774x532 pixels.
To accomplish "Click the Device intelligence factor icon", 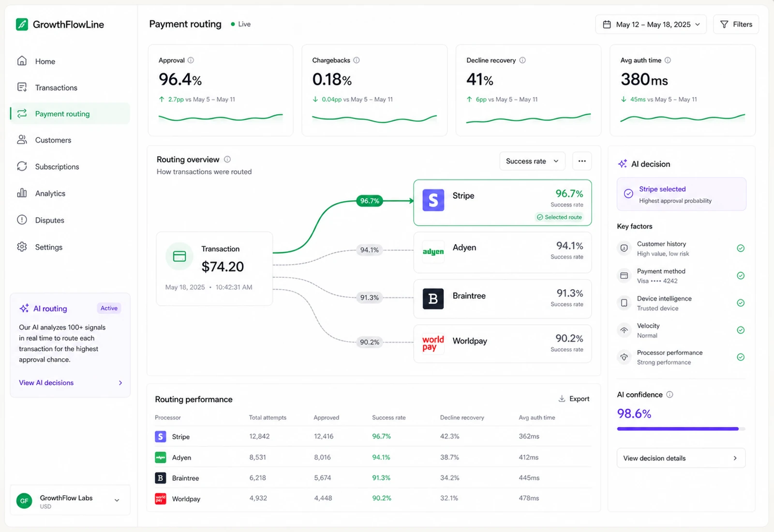I will [x=624, y=303].
